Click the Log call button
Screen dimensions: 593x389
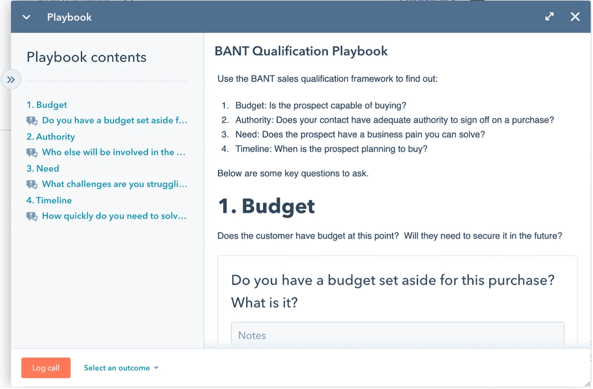46,368
